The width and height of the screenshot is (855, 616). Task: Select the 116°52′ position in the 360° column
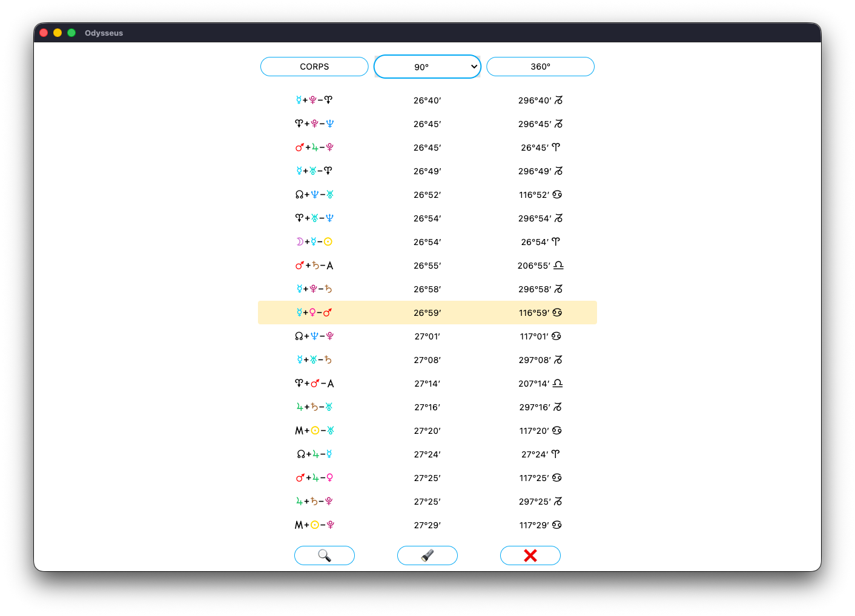point(534,195)
